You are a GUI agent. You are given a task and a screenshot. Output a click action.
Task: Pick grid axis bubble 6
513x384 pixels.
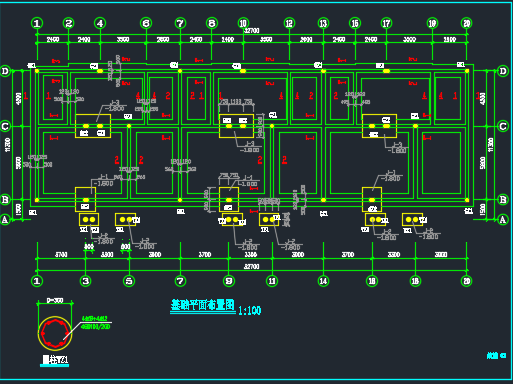(146, 23)
